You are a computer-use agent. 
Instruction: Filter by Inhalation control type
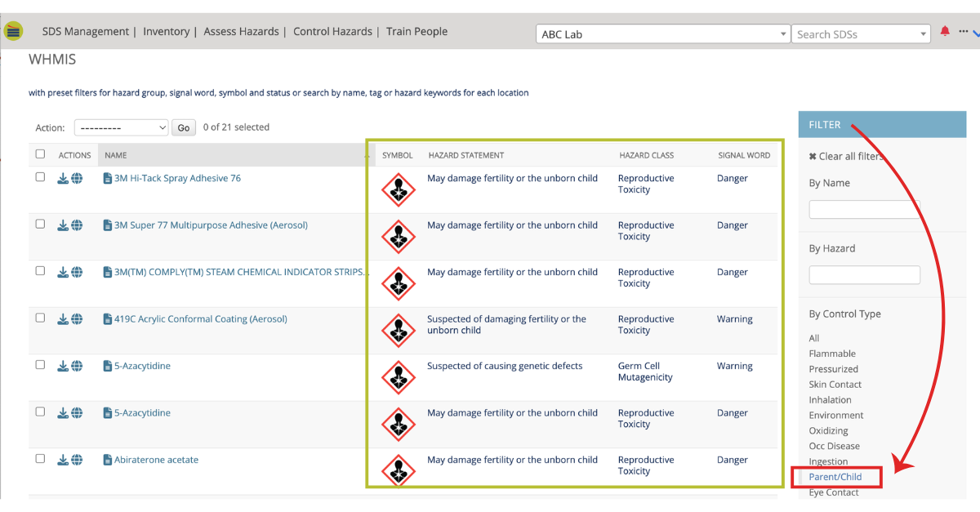(x=830, y=400)
